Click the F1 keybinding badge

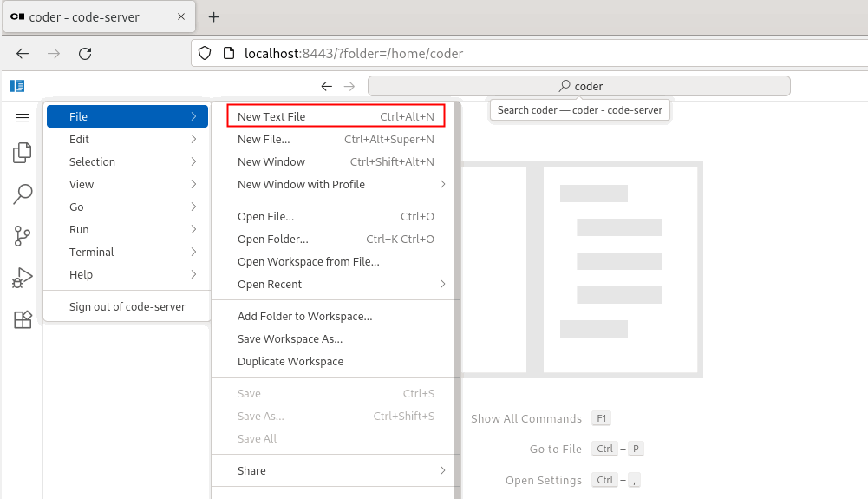click(x=601, y=418)
